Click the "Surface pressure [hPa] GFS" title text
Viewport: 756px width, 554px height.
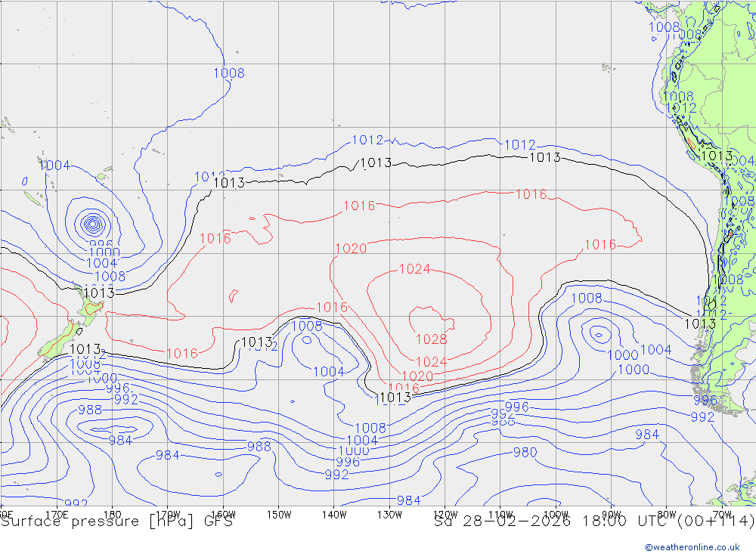coord(116,522)
